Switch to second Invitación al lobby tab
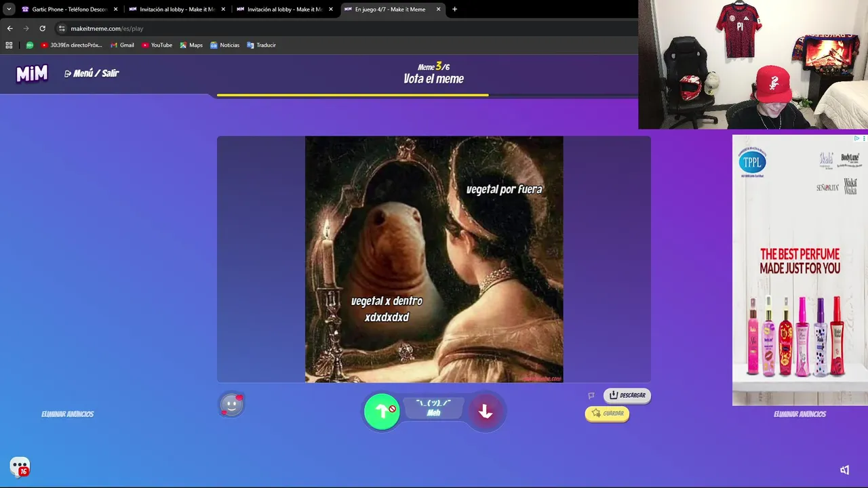This screenshot has width=868, height=488. click(283, 9)
